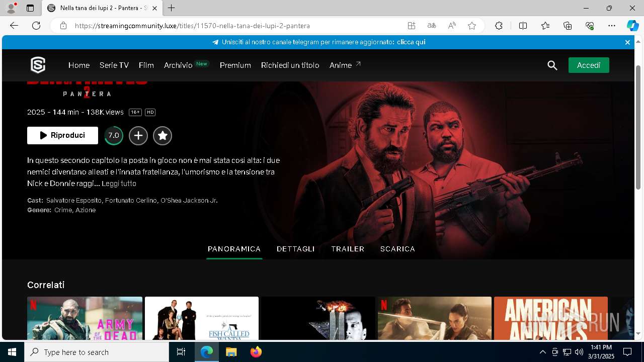Bookmark page with favorites star icon
The image size is (644, 362).
click(472, 26)
